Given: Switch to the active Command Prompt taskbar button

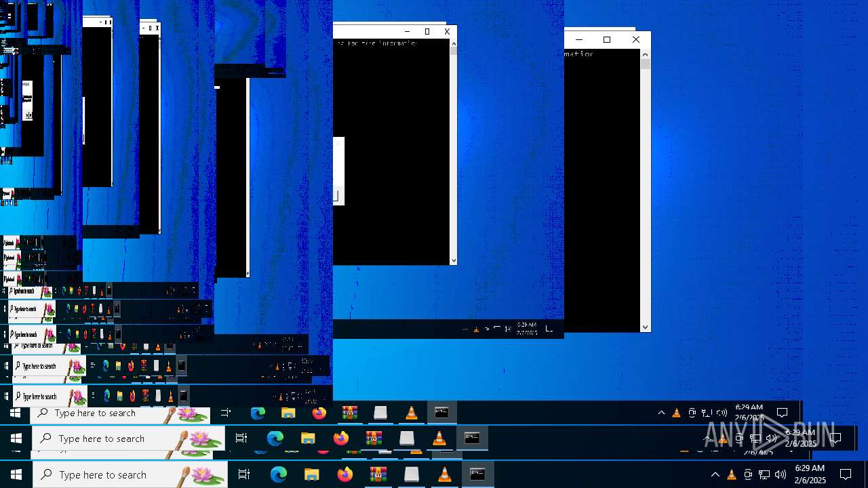Looking at the screenshot, I should point(477,474).
